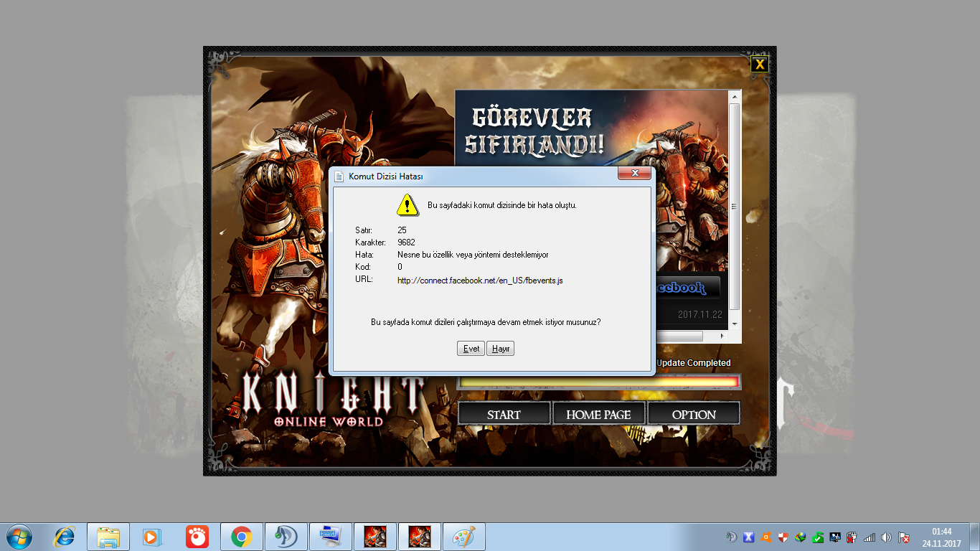The width and height of the screenshot is (980, 551).
Task: Open Internet Explorer from the taskbar
Action: 65,536
